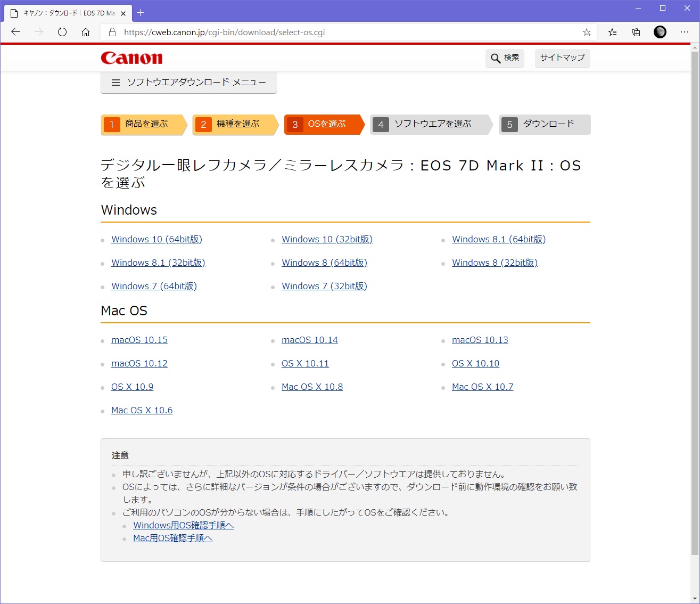This screenshot has height=604, width=700.
Task: Select step 3 OSを選ぶ
Action: (324, 125)
